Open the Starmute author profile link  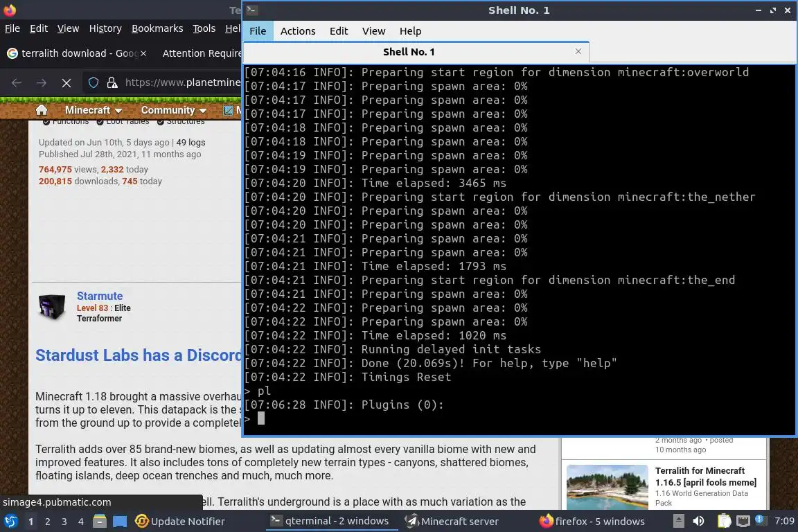100,296
